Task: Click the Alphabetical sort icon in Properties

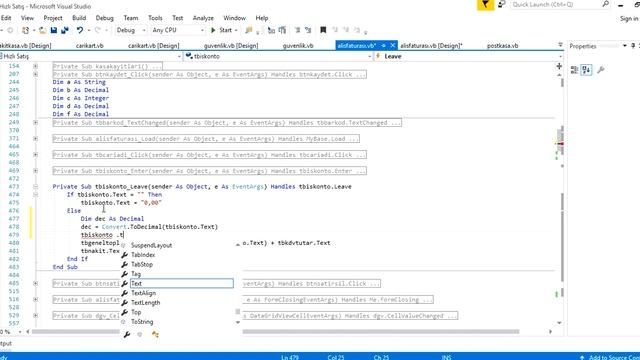Action: [x=587, y=70]
